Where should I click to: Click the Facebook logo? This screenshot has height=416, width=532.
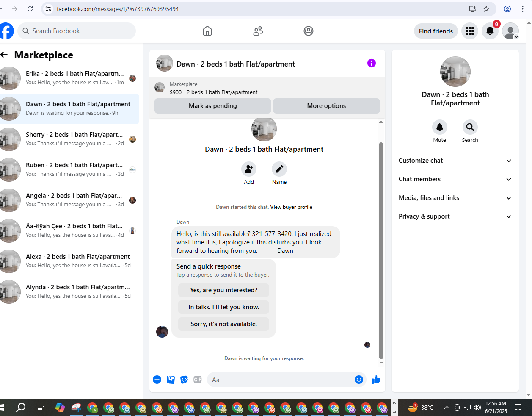[6, 31]
